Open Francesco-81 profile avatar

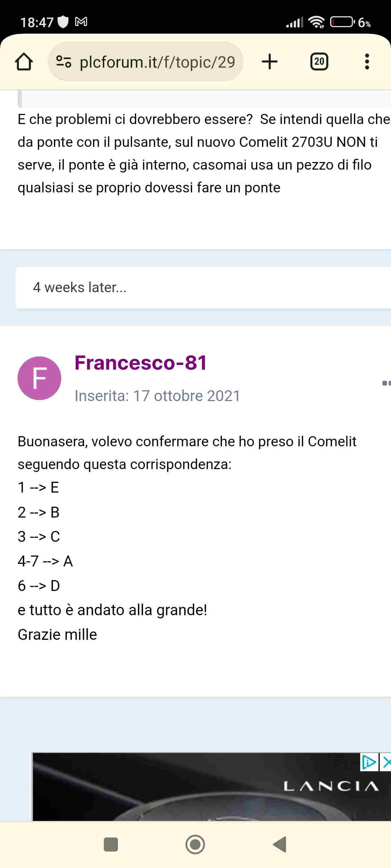[x=39, y=378]
